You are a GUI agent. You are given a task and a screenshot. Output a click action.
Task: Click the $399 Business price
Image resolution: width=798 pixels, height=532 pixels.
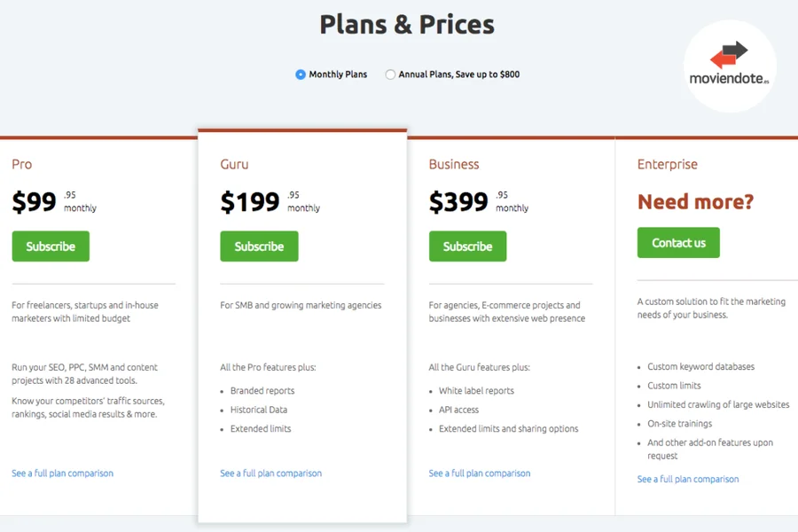coord(458,202)
